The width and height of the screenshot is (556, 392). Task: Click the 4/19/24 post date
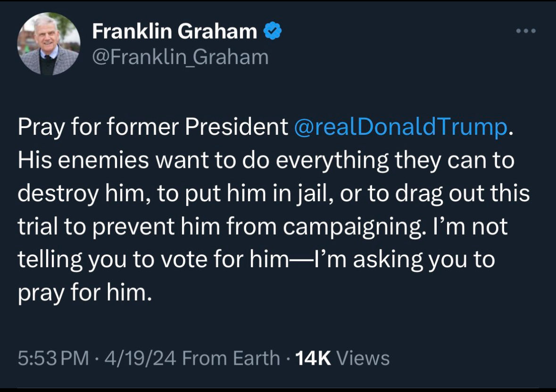[x=141, y=358]
